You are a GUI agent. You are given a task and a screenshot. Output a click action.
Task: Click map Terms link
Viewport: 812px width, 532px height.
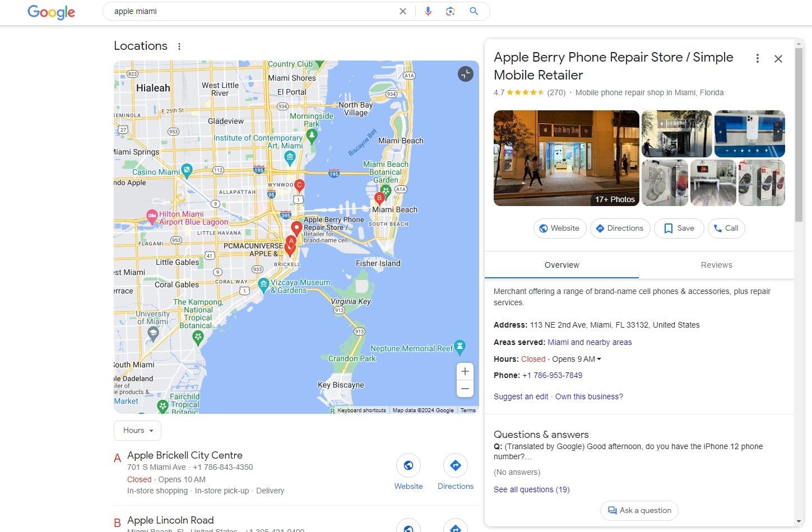point(468,410)
